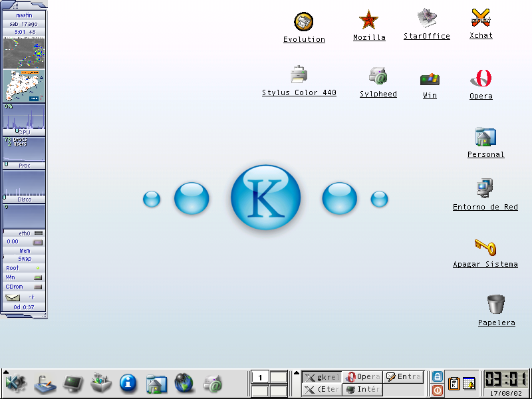Toggle the CDrom mount button in GKrellM
This screenshot has height=399, width=532.
point(38,287)
